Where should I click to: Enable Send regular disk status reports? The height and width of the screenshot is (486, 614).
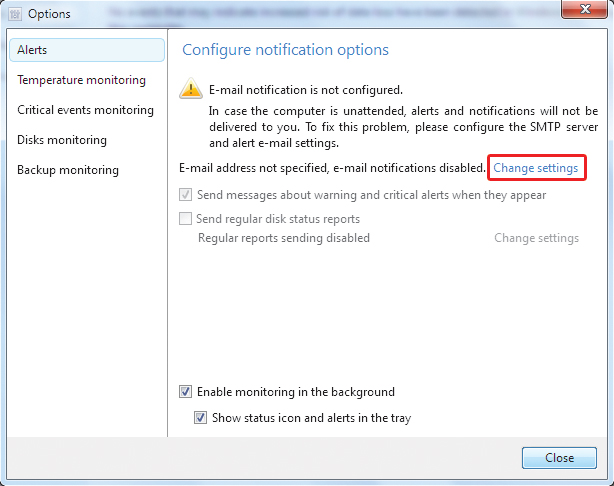(x=185, y=219)
